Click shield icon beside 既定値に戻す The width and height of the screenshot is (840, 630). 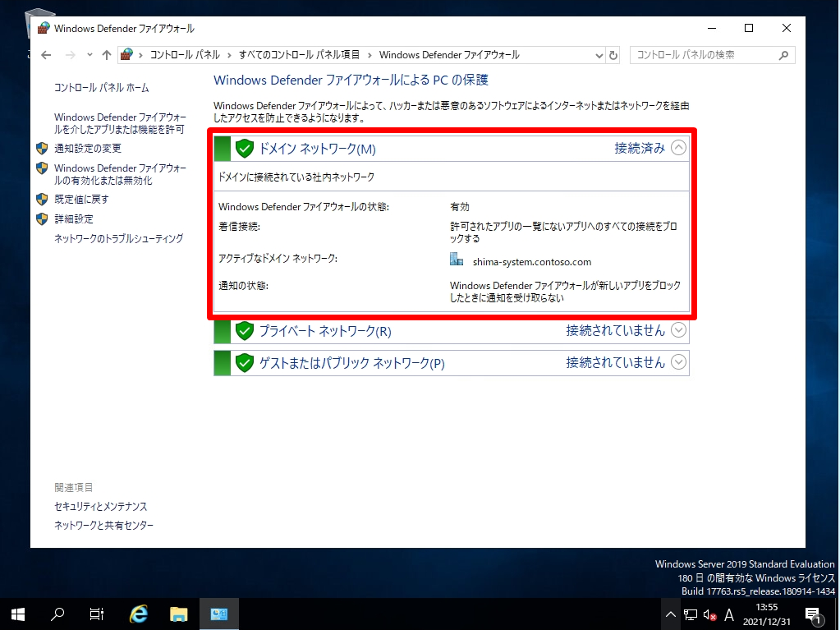tap(43, 200)
